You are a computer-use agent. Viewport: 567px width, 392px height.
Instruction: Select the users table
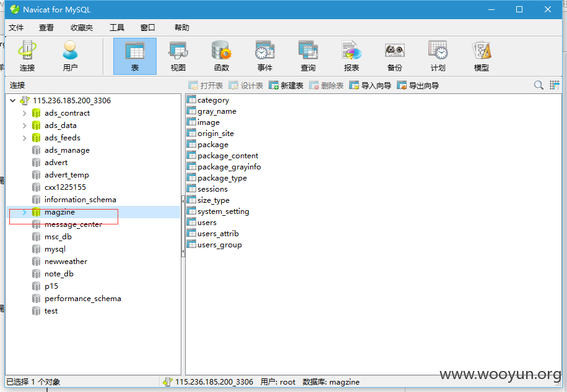(x=202, y=223)
